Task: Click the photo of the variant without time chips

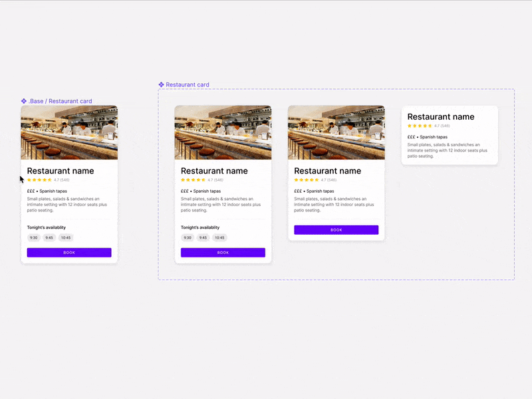Action: click(x=336, y=132)
